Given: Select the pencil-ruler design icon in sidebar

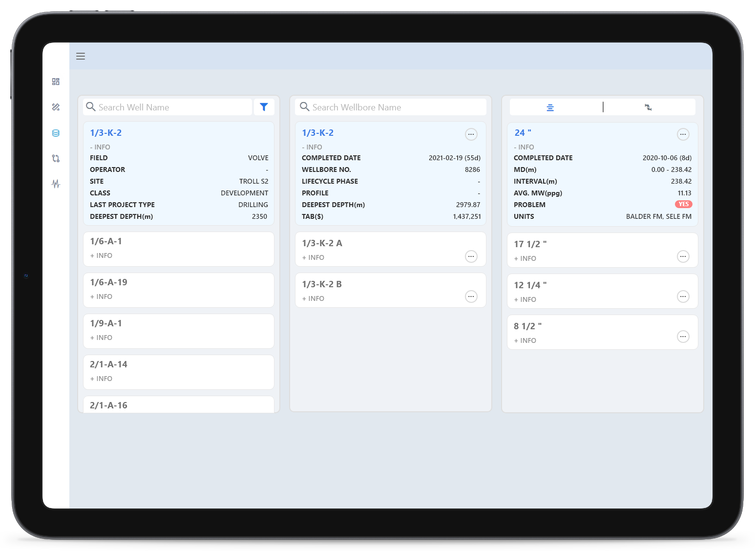Looking at the screenshot, I should pyautogui.click(x=56, y=107).
